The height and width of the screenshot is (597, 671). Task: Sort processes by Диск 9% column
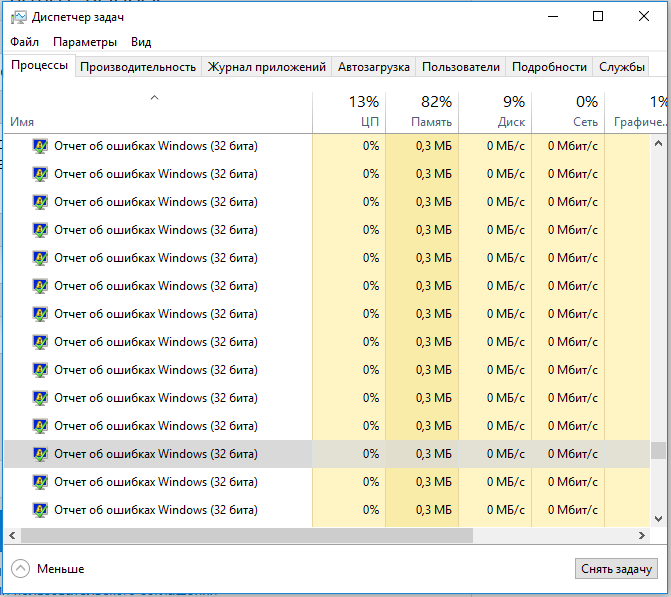pyautogui.click(x=495, y=113)
